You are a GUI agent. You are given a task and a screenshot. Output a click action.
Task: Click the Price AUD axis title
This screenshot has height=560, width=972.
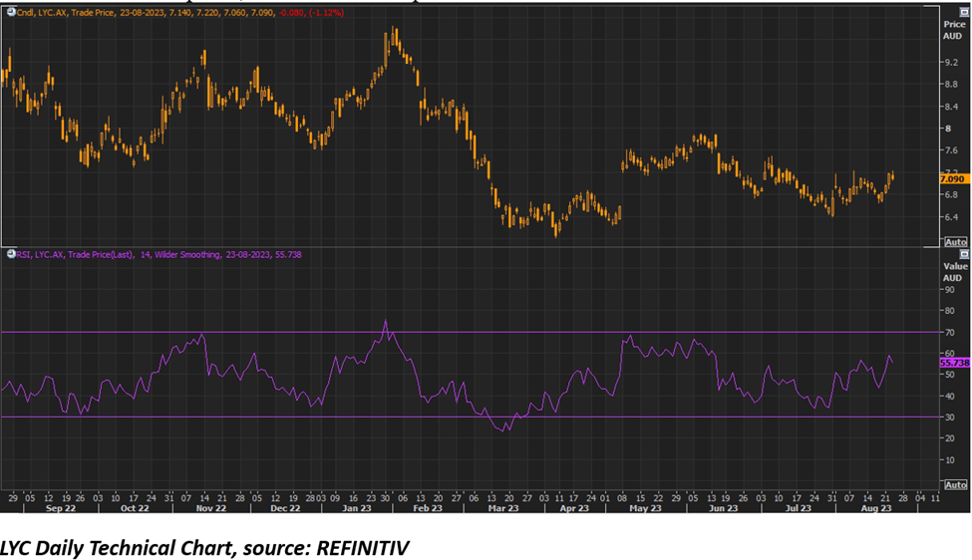(953, 30)
